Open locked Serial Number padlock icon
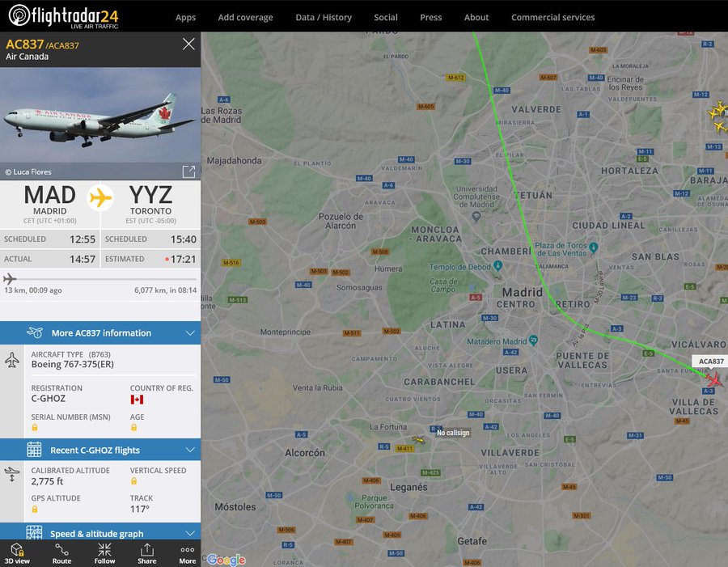This screenshot has height=567, width=728. click(34, 427)
